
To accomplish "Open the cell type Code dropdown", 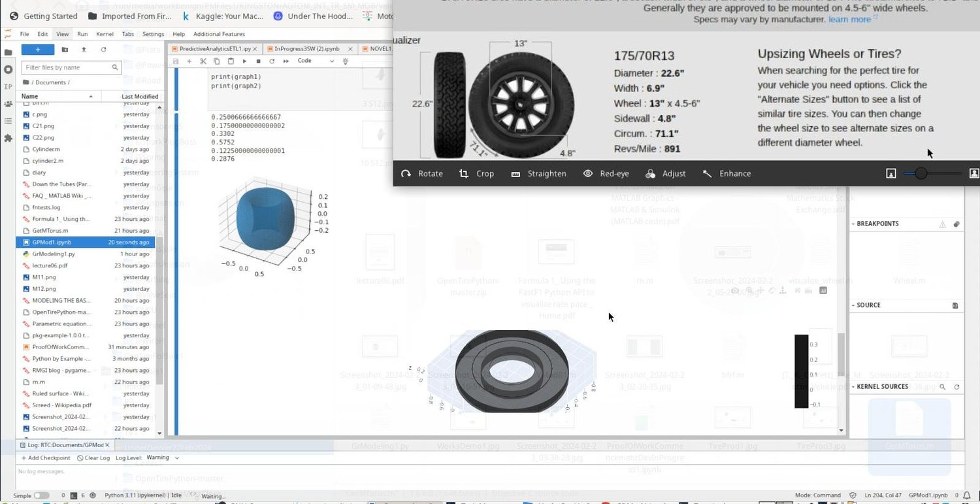I will tap(316, 61).
